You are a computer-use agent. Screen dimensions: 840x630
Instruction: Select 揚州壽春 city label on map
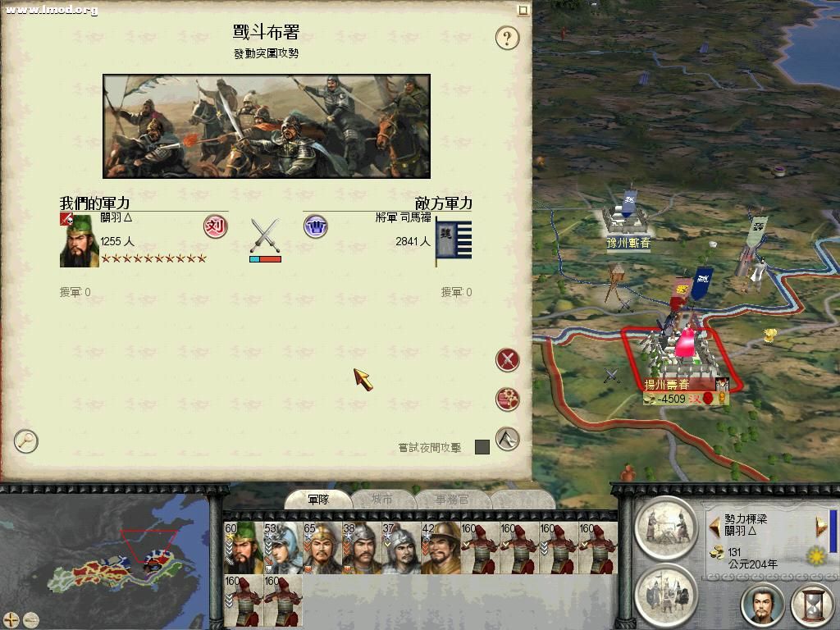pyautogui.click(x=667, y=384)
